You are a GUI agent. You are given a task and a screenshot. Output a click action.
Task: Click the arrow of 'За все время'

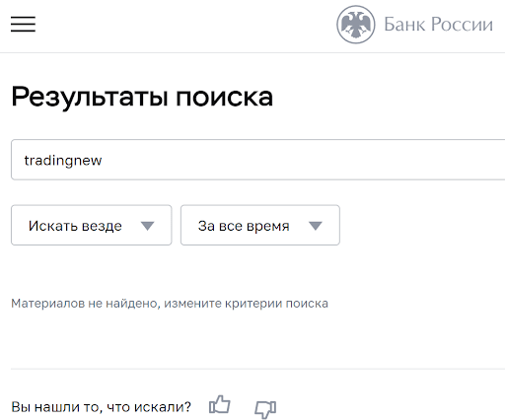click(316, 226)
